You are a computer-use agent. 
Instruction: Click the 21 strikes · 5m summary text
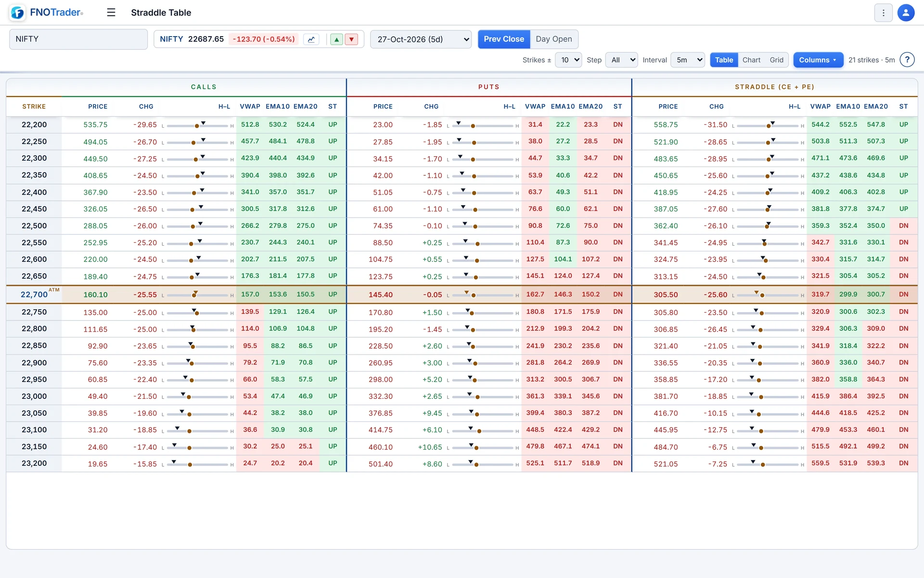(872, 60)
